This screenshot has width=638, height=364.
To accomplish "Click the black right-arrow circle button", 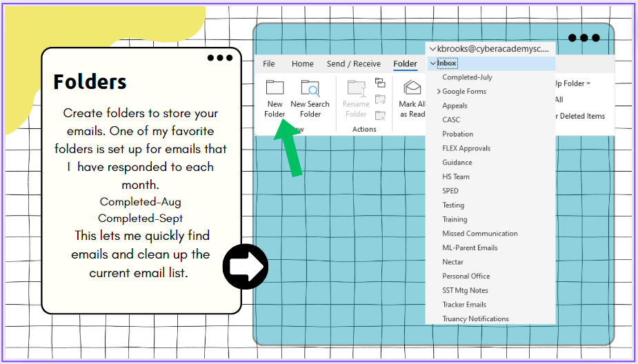I will coord(246,266).
